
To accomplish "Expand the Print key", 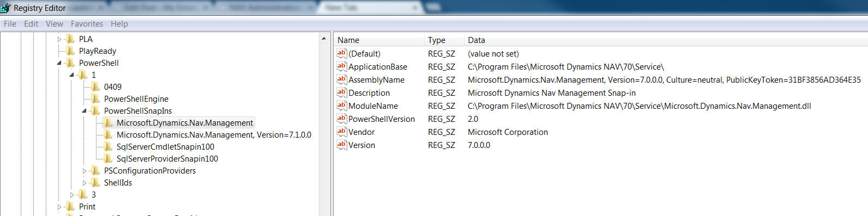I will click(59, 207).
